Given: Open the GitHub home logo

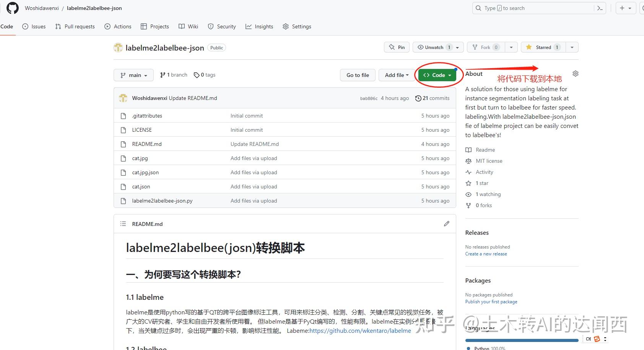Looking at the screenshot, I should point(12,8).
